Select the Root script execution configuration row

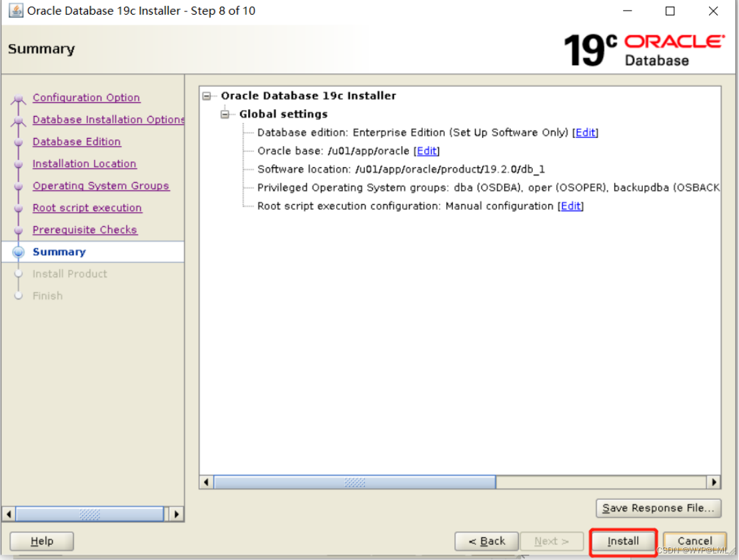(x=420, y=206)
